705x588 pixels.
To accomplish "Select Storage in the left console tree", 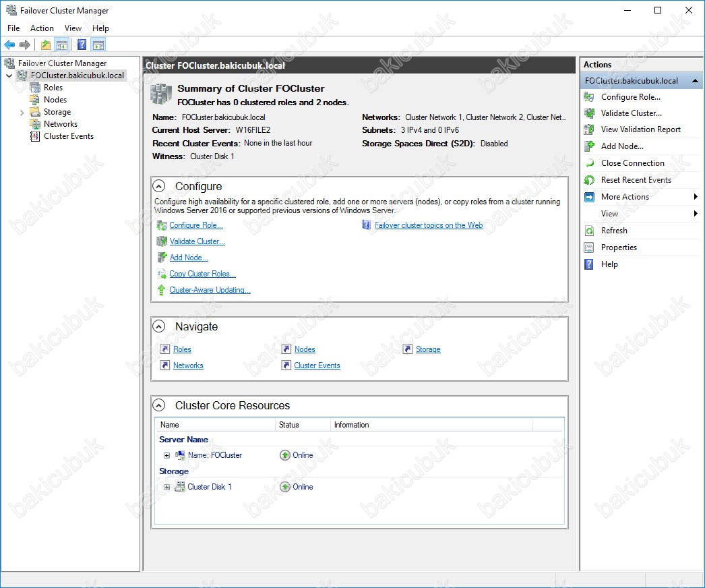I will (x=57, y=111).
